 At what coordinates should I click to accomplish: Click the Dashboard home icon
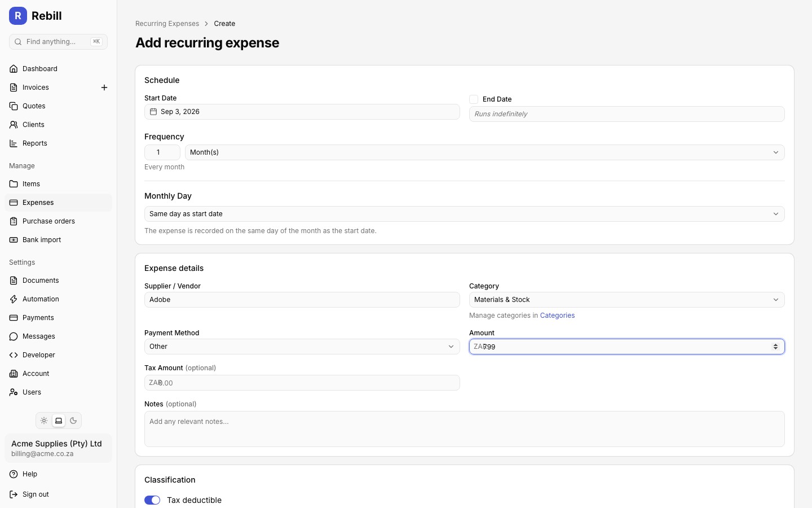tap(14, 69)
